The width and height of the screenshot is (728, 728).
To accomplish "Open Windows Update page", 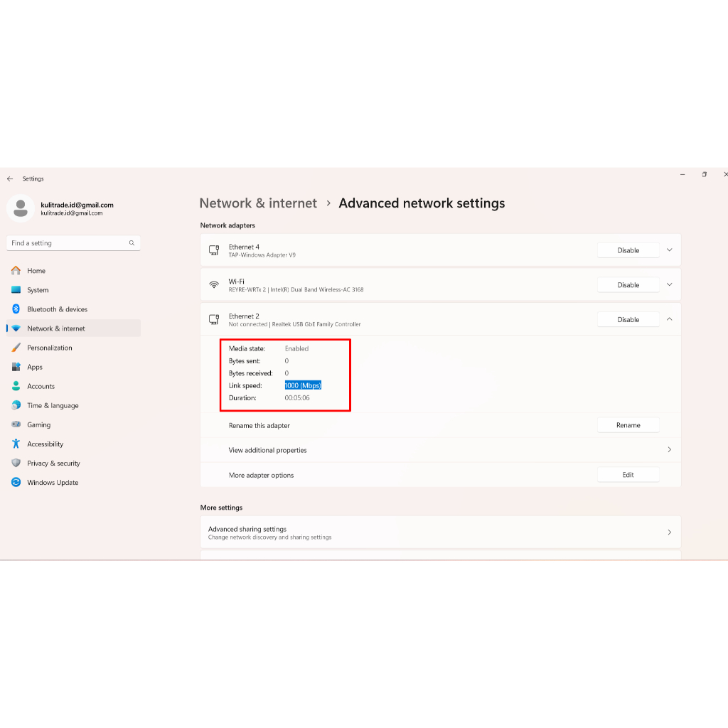I will pyautogui.click(x=73, y=483).
